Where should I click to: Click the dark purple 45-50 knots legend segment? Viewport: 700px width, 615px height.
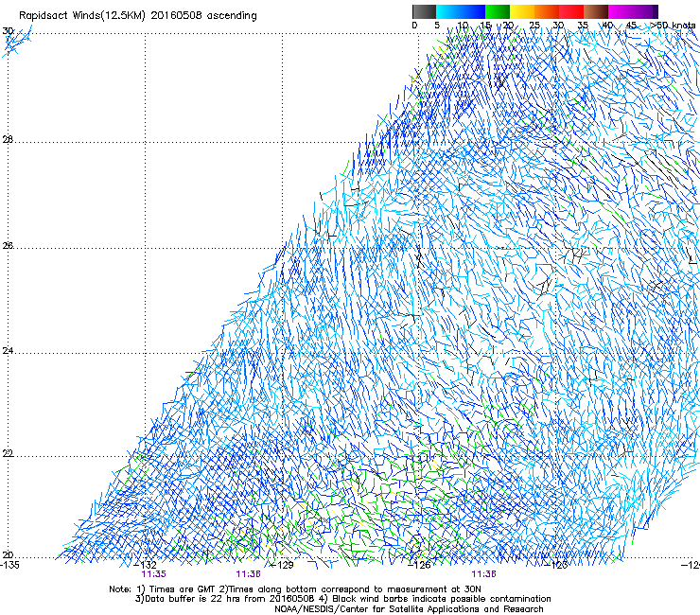tap(645, 11)
